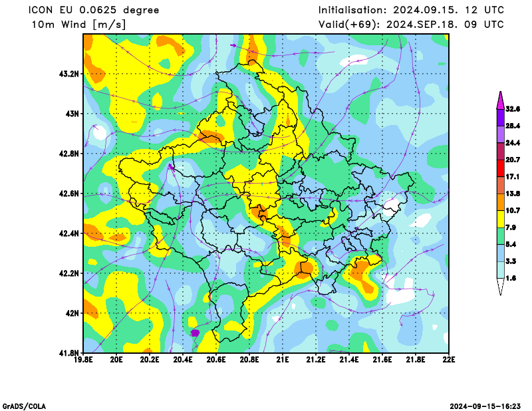Click the "ICON EU 0.0625 degree" title

(x=94, y=10)
